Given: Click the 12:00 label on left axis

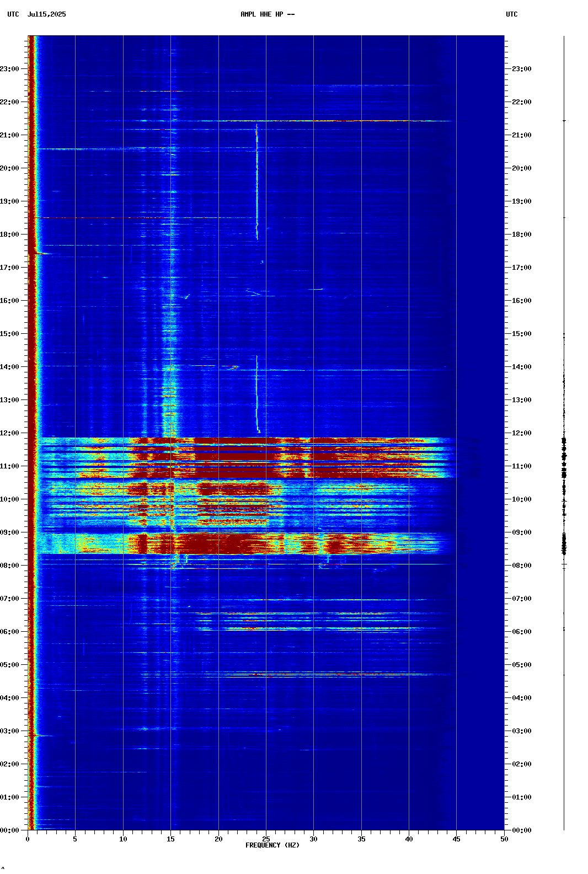Looking at the screenshot, I should (x=9, y=433).
